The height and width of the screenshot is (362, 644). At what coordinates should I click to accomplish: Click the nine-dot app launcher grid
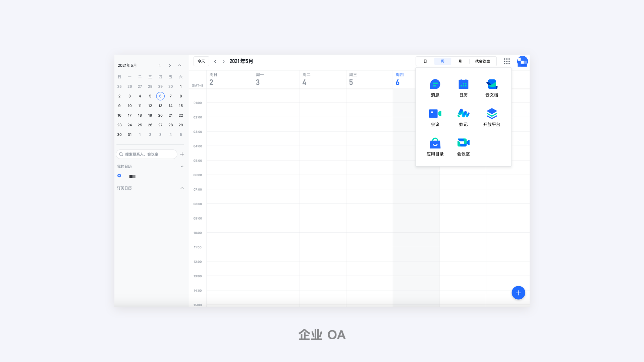507,61
